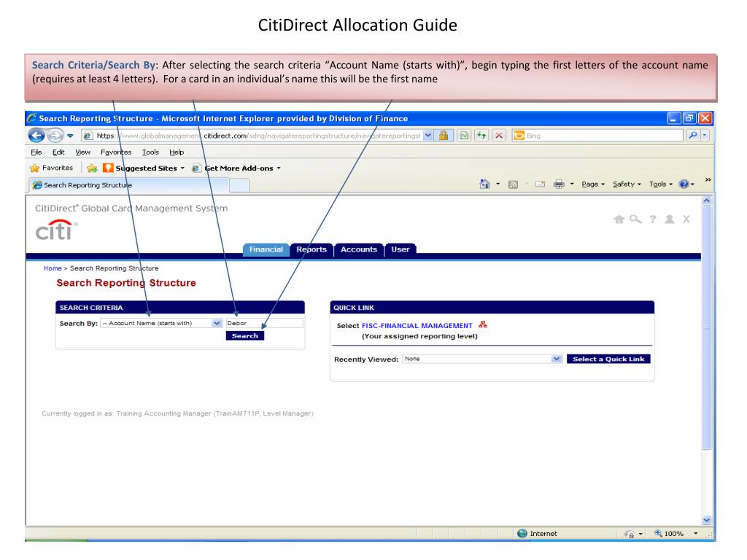Click the Read Mail envelope icon
The width and height of the screenshot is (747, 560).
[x=540, y=184]
